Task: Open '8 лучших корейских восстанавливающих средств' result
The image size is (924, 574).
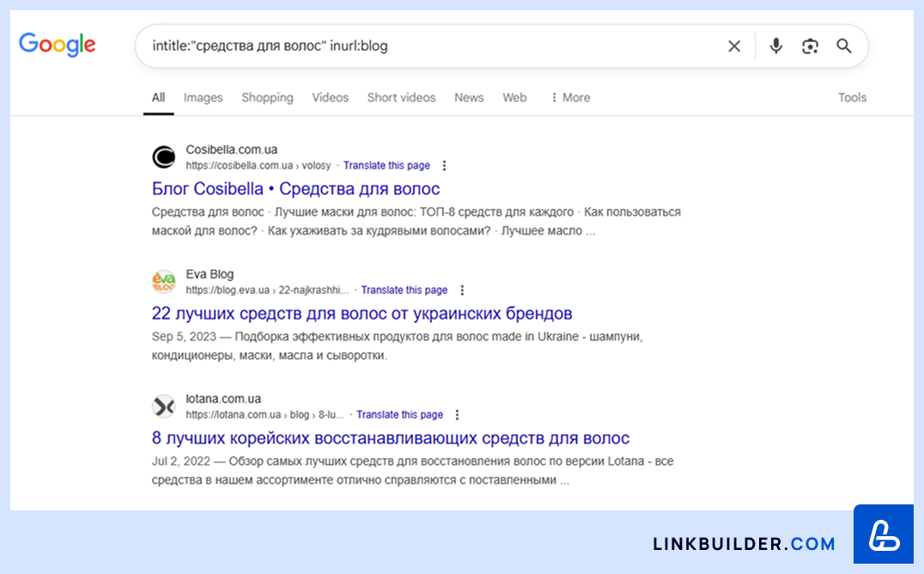Action: pos(391,437)
